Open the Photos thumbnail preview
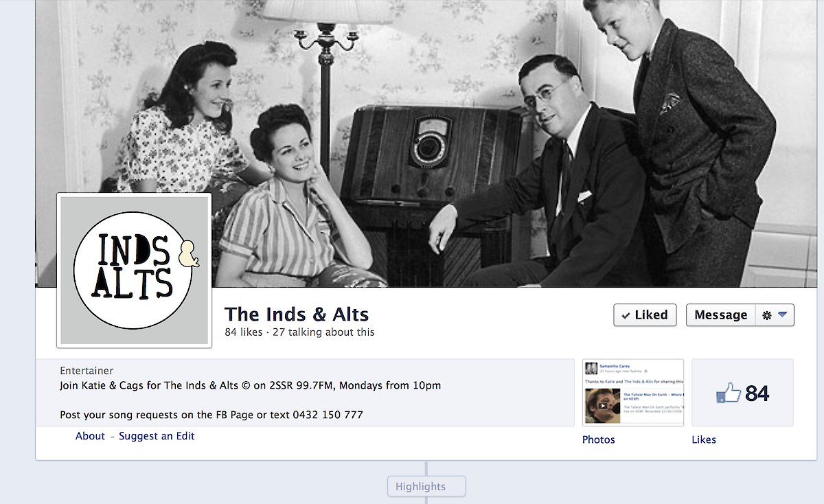The image size is (824, 504). [x=633, y=393]
